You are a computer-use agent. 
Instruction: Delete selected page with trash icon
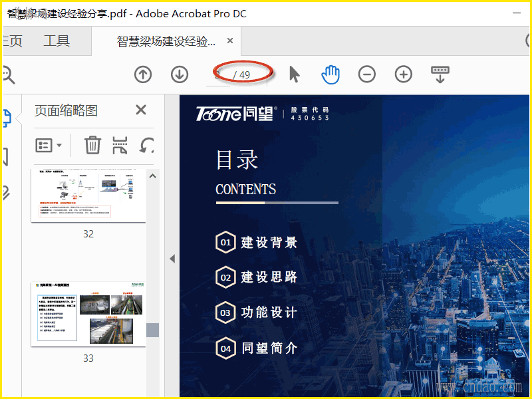[92, 145]
